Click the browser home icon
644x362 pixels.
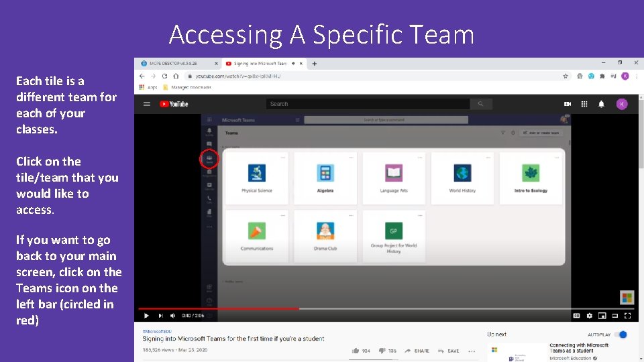coord(176,76)
